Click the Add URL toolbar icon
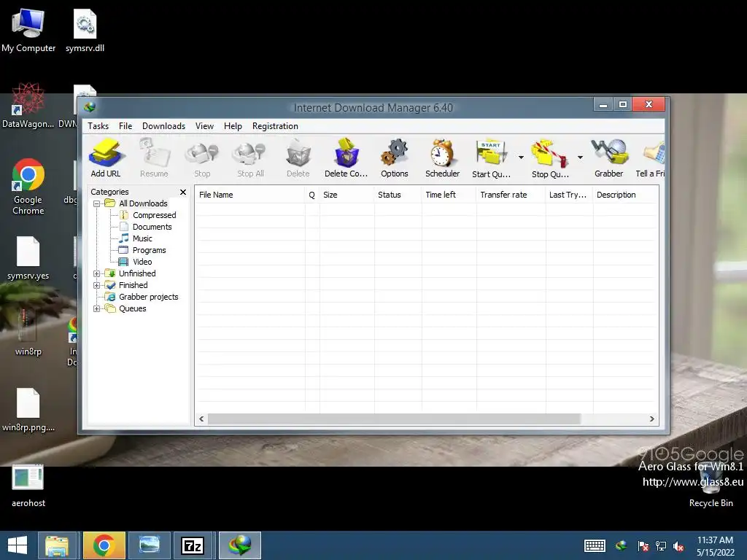747x560 pixels. 106,157
